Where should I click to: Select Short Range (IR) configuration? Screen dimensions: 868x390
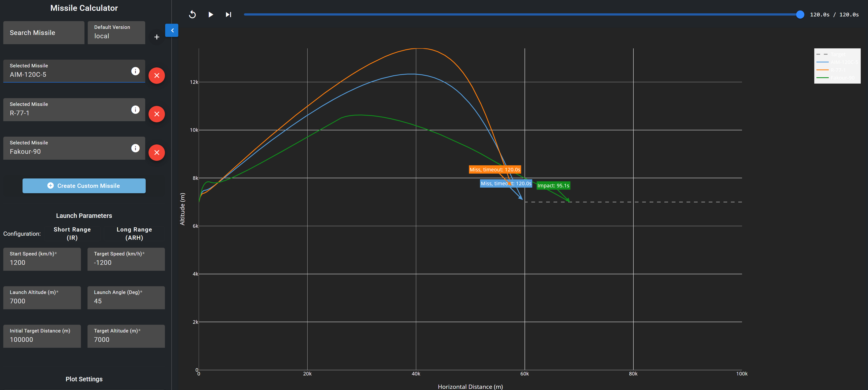(x=72, y=233)
